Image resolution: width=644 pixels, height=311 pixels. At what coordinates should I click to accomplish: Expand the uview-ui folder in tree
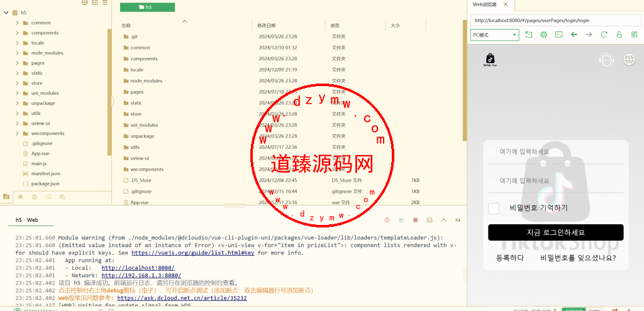17,123
